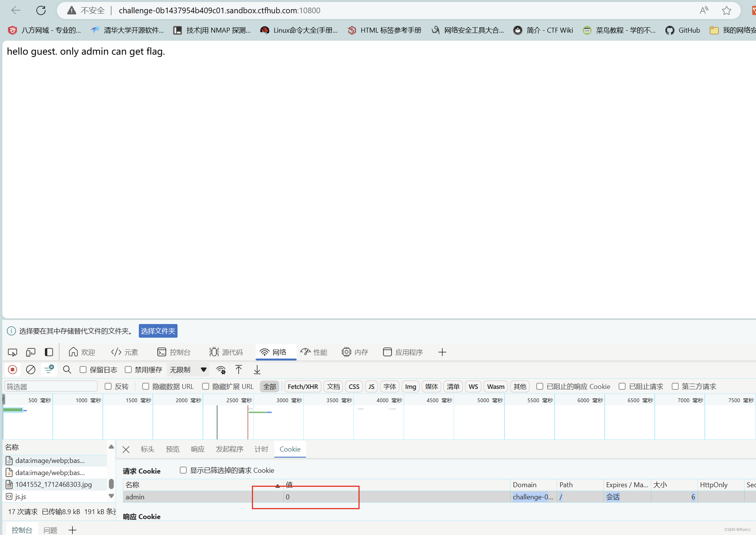756x535 pixels.
Task: Select the 全部 filter button
Action: click(x=270, y=386)
